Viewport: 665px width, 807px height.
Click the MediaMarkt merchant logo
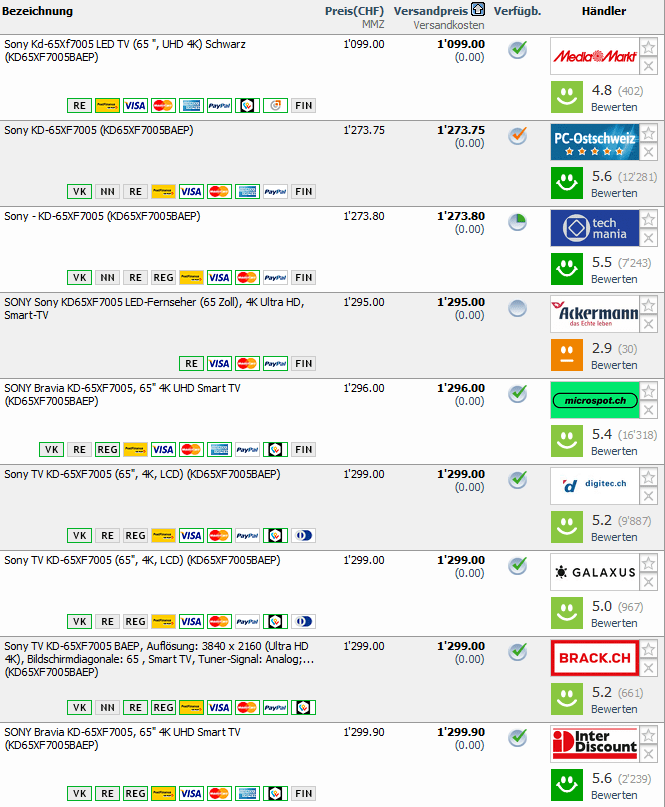point(594,57)
